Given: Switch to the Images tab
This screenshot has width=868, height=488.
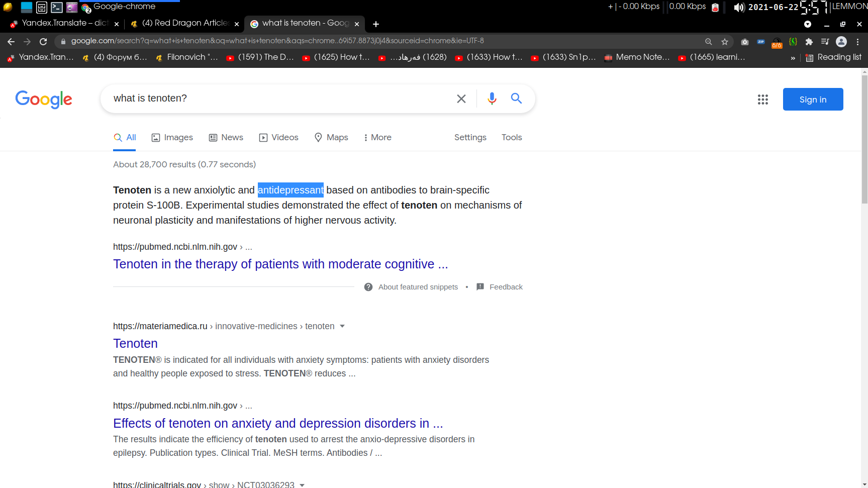Looking at the screenshot, I should click(x=172, y=137).
